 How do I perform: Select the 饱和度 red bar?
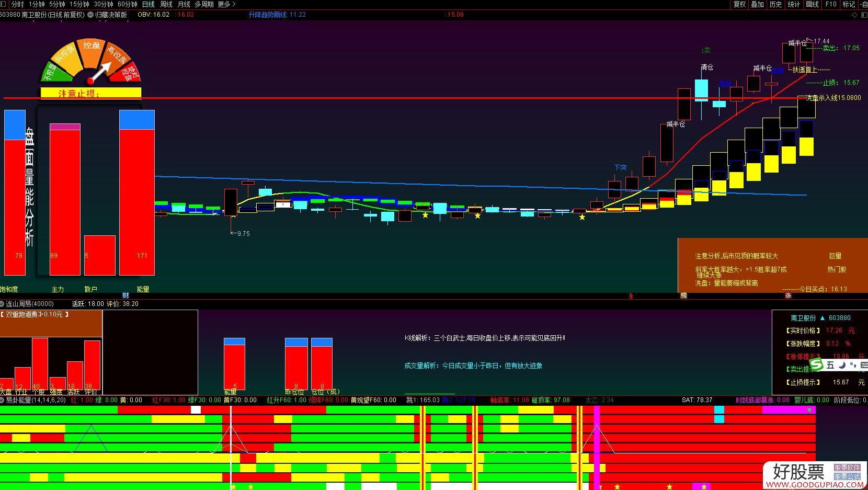point(15,207)
